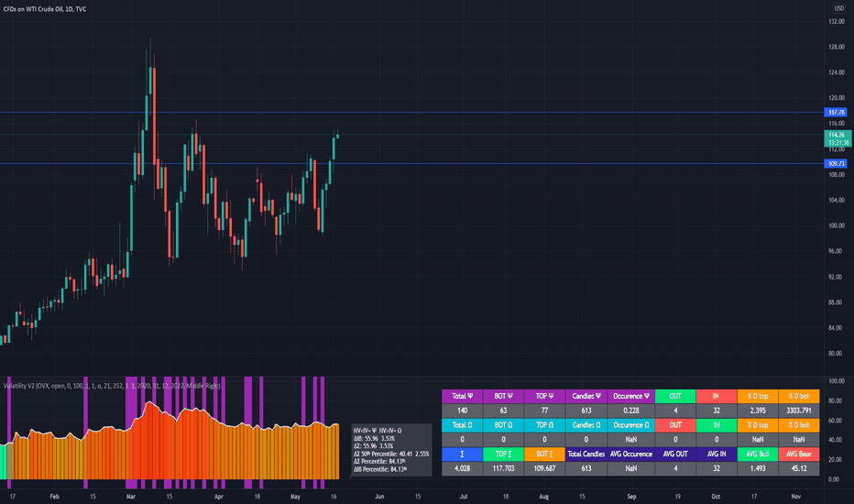The image size is (854, 504).
Task: Click the May label on the time axis
Action: click(x=295, y=497)
